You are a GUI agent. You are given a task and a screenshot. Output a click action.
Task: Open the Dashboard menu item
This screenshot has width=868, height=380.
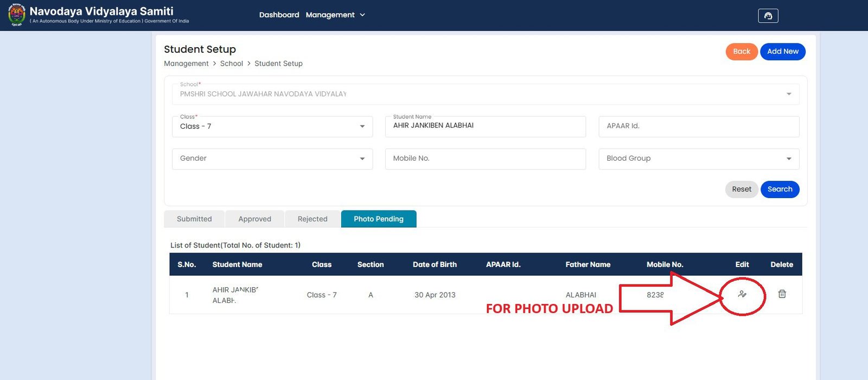279,15
